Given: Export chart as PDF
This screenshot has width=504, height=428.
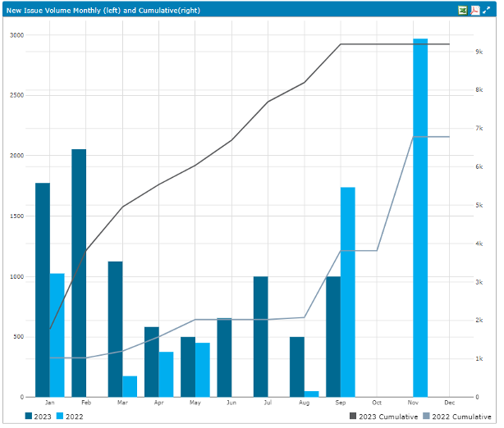Looking at the screenshot, I should (474, 10).
